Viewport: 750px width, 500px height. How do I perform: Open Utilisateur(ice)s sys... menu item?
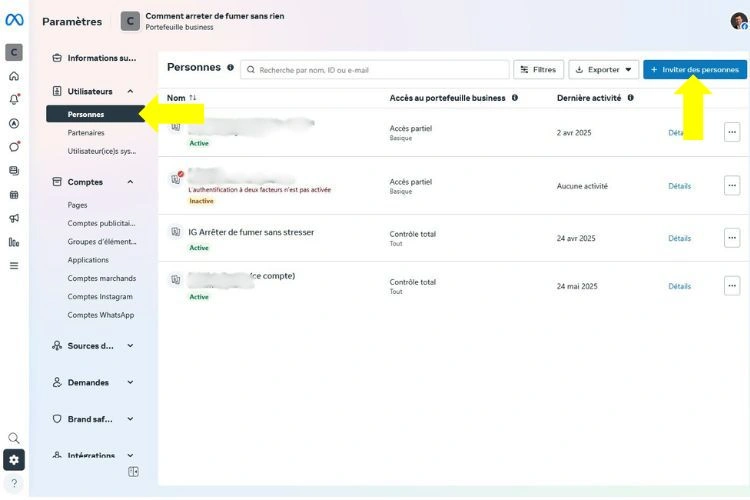101,151
